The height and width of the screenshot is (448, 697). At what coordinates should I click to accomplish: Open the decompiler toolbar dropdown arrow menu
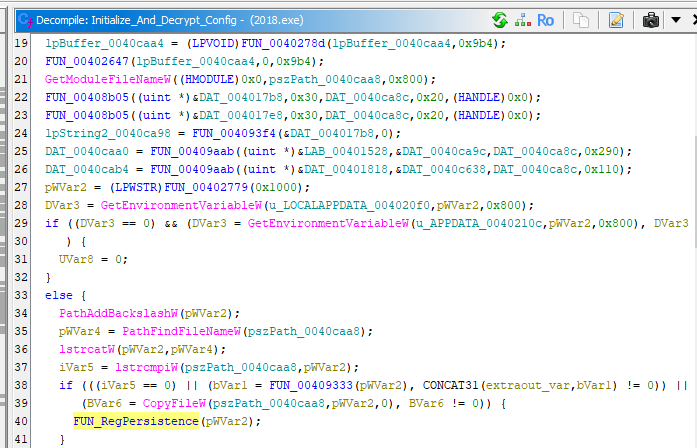click(x=668, y=20)
